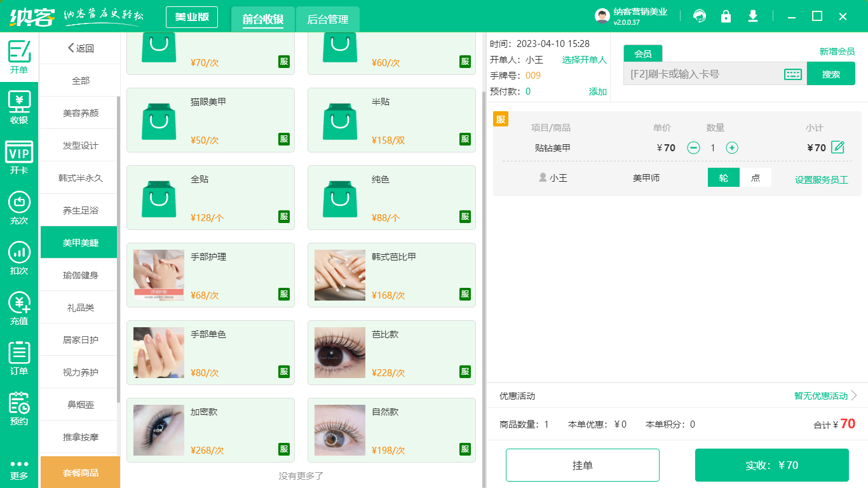
Task: Collapse back with the 返回 chevron
Action: pyautogui.click(x=71, y=48)
